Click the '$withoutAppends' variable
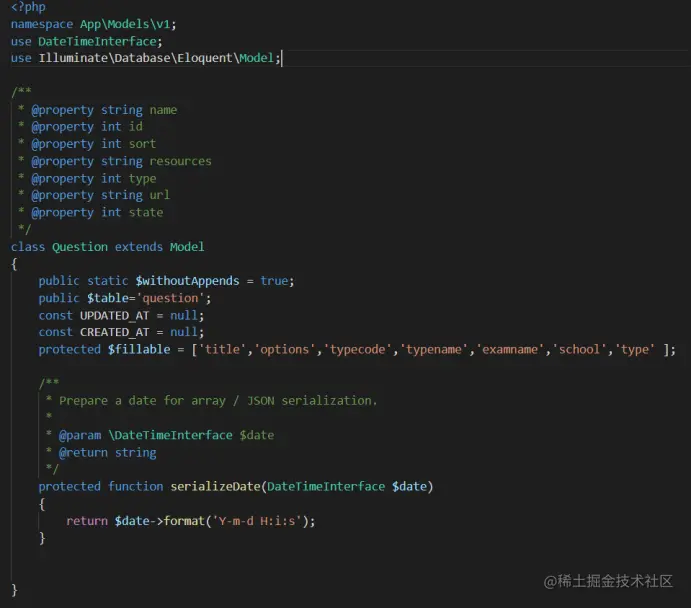The image size is (692, 608). (188, 281)
